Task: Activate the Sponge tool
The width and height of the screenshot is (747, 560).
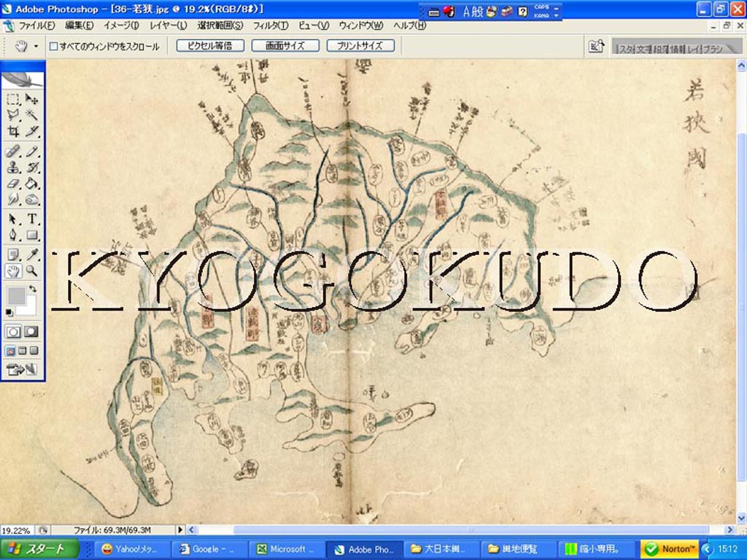Action: tap(32, 199)
